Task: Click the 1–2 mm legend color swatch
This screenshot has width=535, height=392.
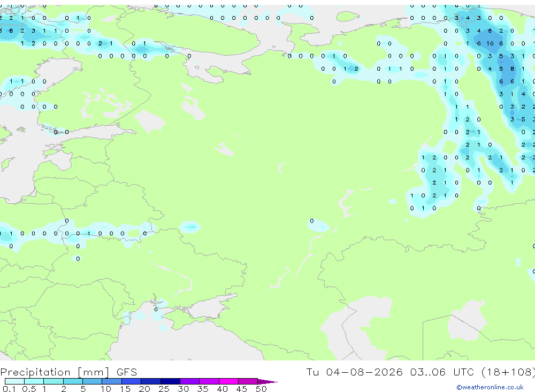Action: point(53,381)
